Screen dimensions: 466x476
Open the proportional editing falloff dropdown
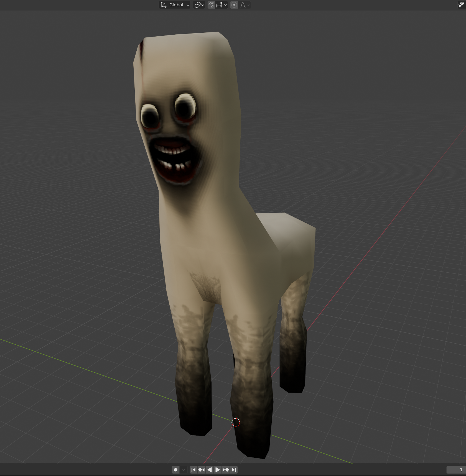[245, 5]
